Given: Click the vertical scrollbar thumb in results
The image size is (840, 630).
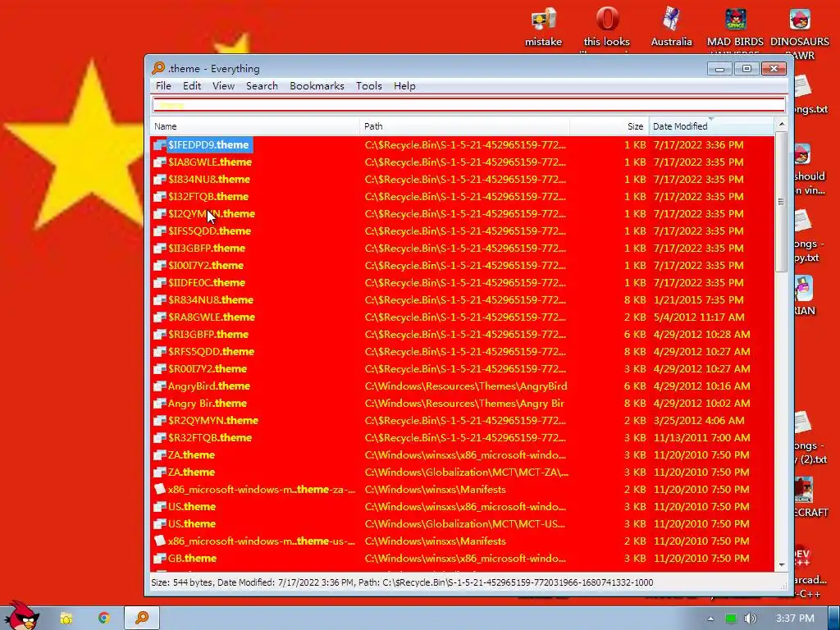Looking at the screenshot, I should pyautogui.click(x=781, y=202).
